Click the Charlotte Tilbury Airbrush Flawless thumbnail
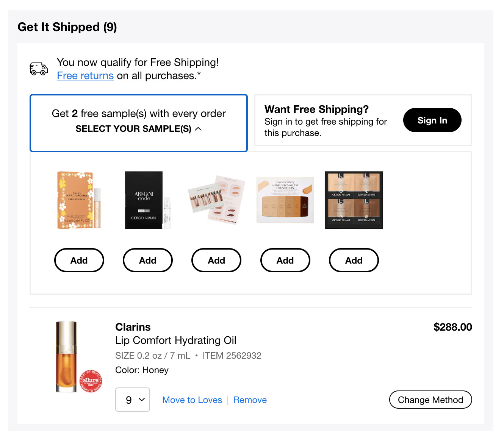Viewport: 504px width, 431px height. tap(285, 200)
